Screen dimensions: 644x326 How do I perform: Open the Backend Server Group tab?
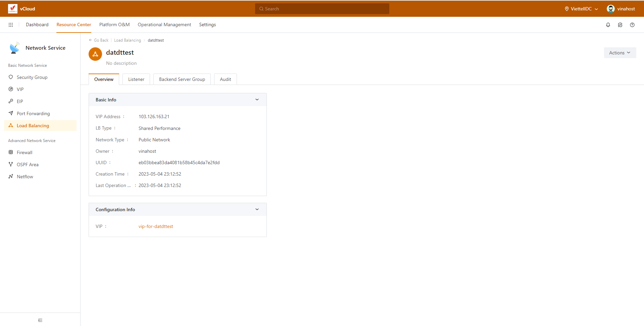(x=182, y=79)
